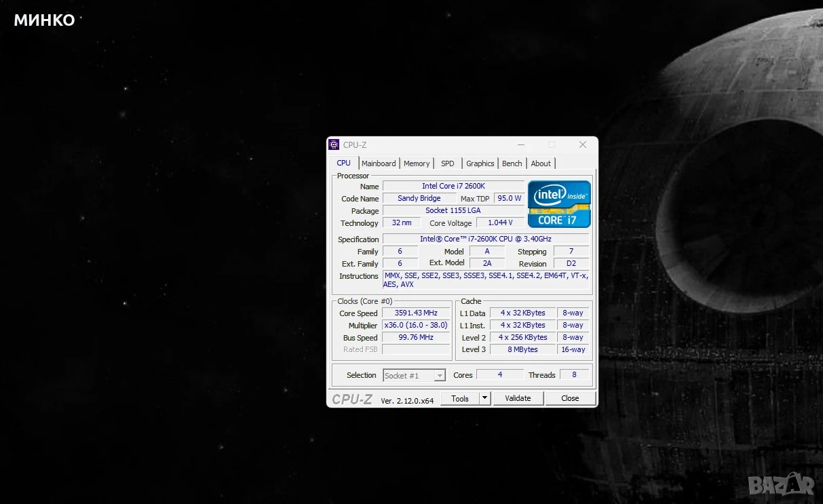
Task: Switch to the Memory tab
Action: tap(417, 163)
